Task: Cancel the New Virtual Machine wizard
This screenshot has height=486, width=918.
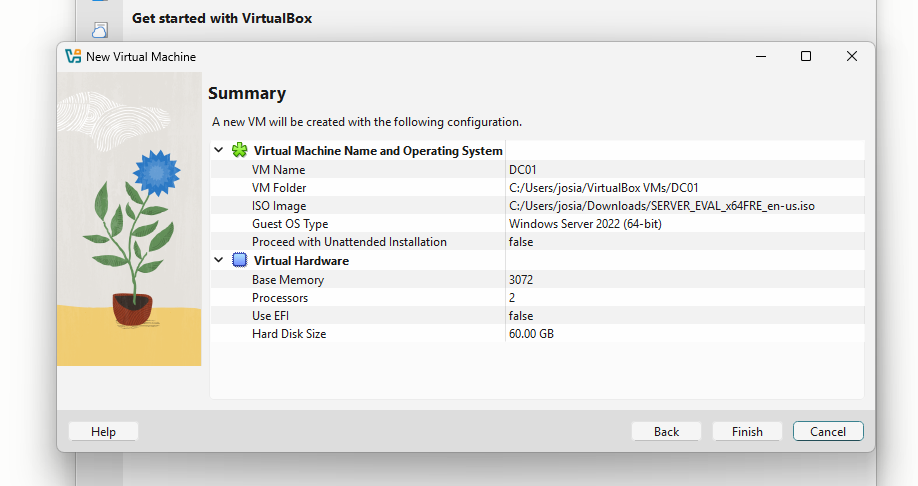Action: (x=828, y=432)
